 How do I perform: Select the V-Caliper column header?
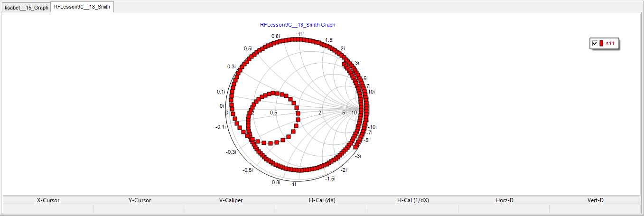pyautogui.click(x=231, y=200)
